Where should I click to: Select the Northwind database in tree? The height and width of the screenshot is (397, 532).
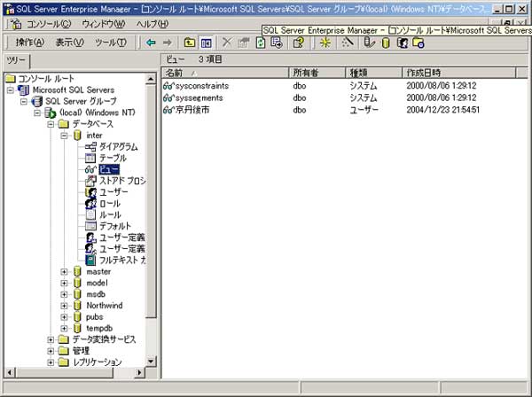click(x=105, y=306)
